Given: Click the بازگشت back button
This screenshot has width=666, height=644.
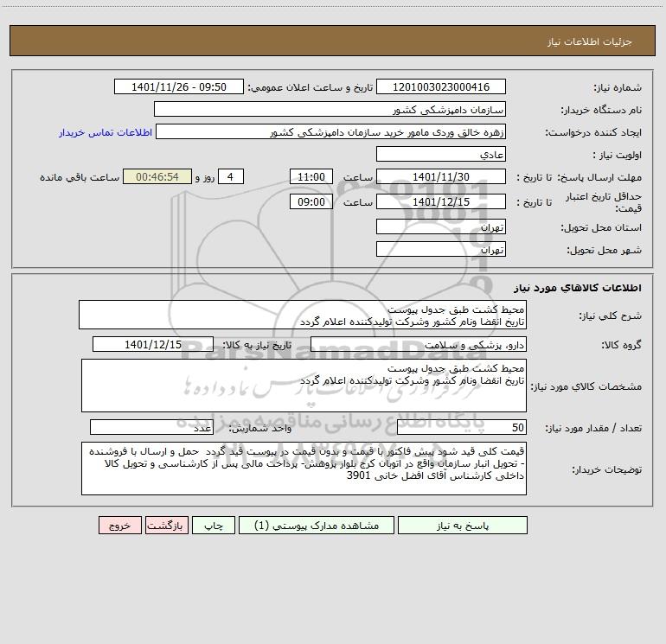Looking at the screenshot, I should (166, 526).
